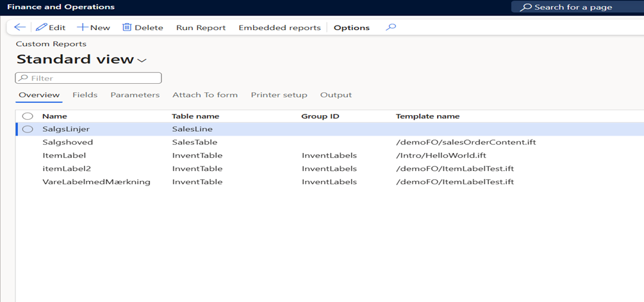Click the toolbar search magnifier icon

(x=391, y=28)
